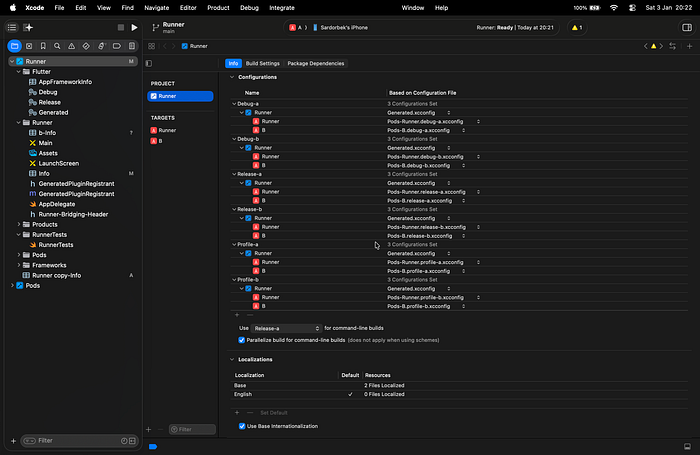Collapse the Flutter group
Viewport: 700px width, 455px height.
pyautogui.click(x=19, y=72)
